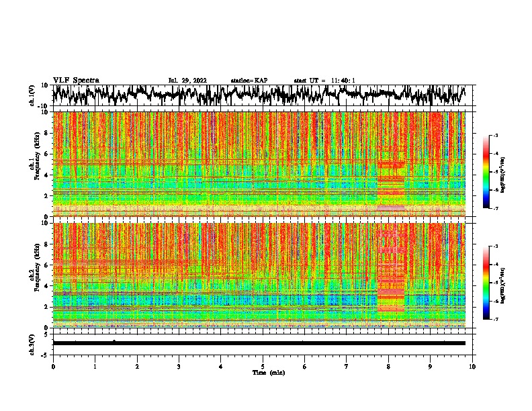The width and height of the screenshot is (532, 411).
Task: Click the time axis tick label "1"
Action: point(95,367)
